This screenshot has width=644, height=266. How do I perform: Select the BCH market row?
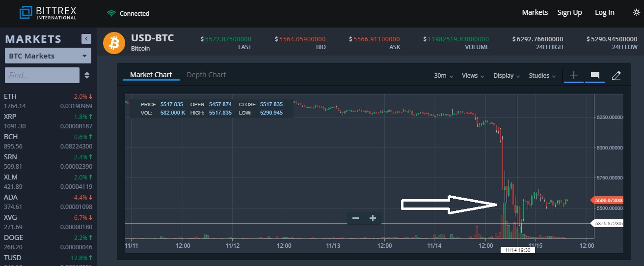tap(48, 141)
